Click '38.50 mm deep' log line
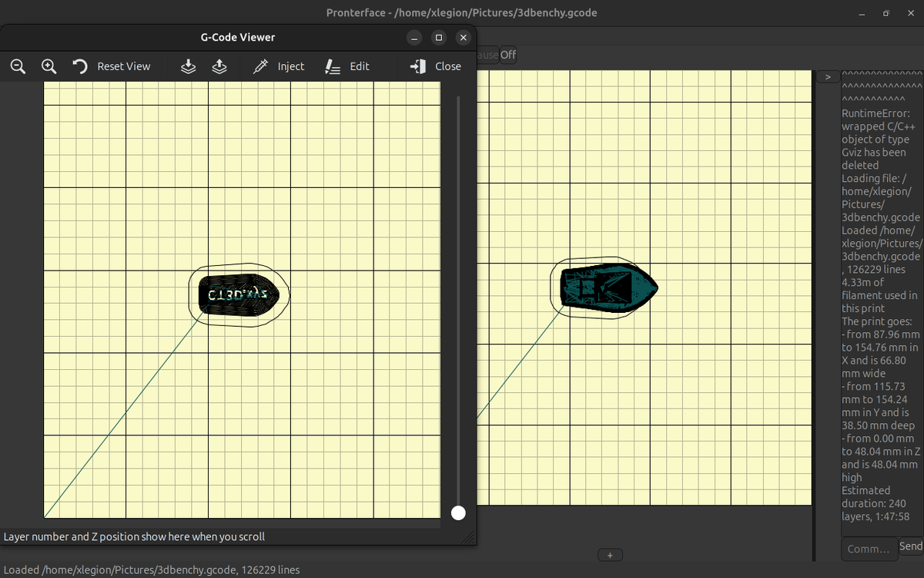The width and height of the screenshot is (924, 578). 878,425
